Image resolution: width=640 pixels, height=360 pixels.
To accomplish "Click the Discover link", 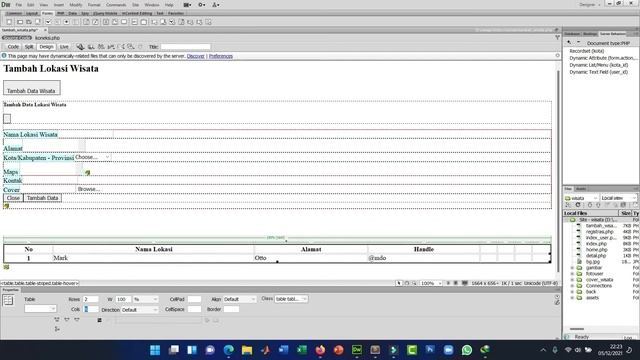I will click(196, 56).
